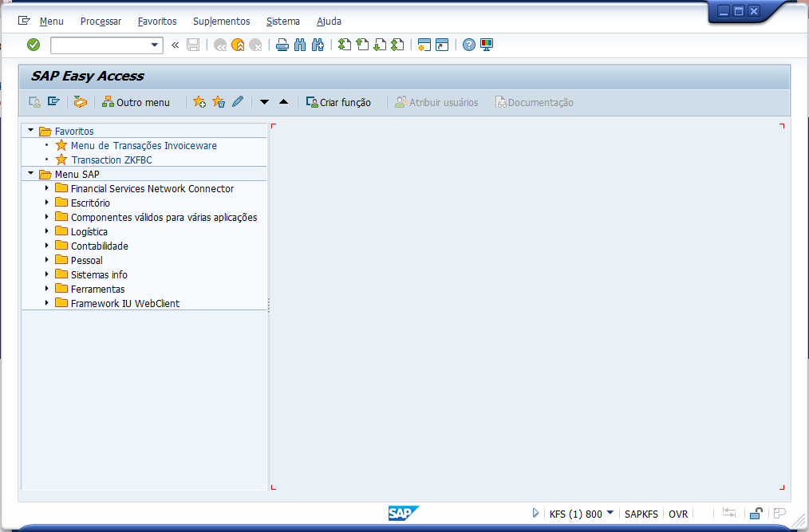Collapse the Menu SAP tree node
This screenshot has width=809, height=532.
(x=31, y=174)
